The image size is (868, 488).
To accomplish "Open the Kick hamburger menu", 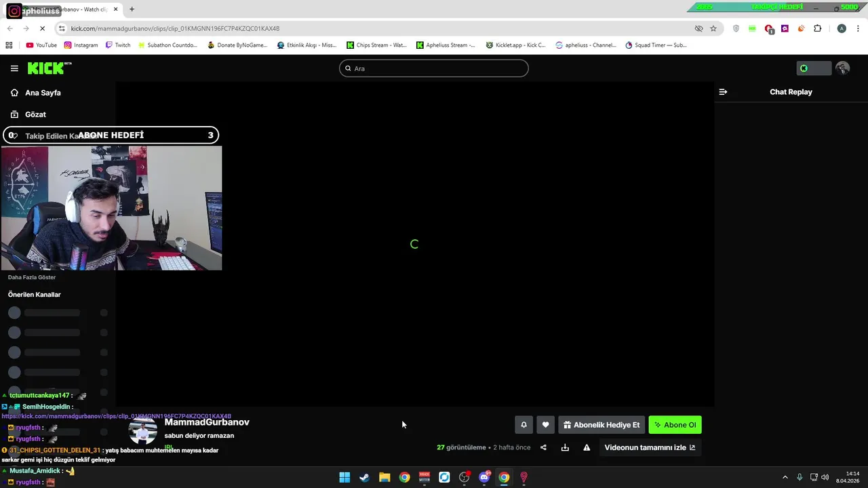I will point(14,68).
